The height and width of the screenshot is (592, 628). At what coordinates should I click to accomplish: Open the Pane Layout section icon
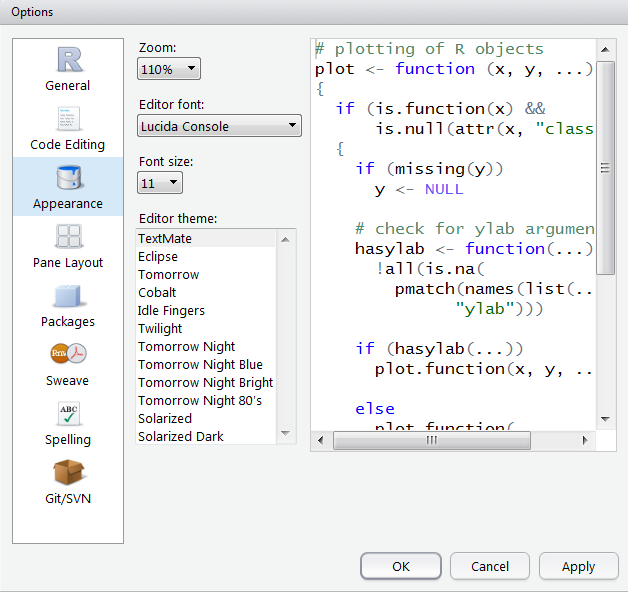(68, 238)
